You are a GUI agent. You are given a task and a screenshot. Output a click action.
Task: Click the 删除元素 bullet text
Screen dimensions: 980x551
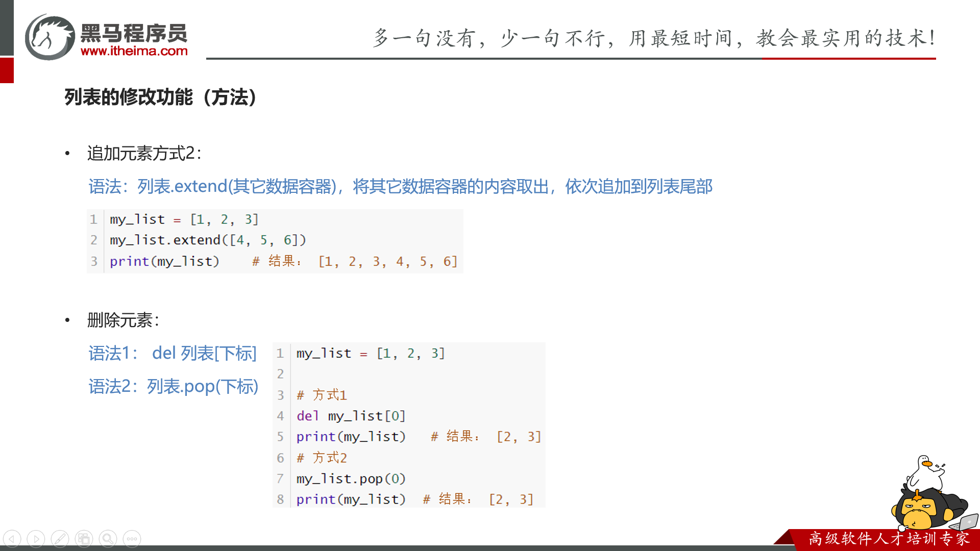pos(123,320)
